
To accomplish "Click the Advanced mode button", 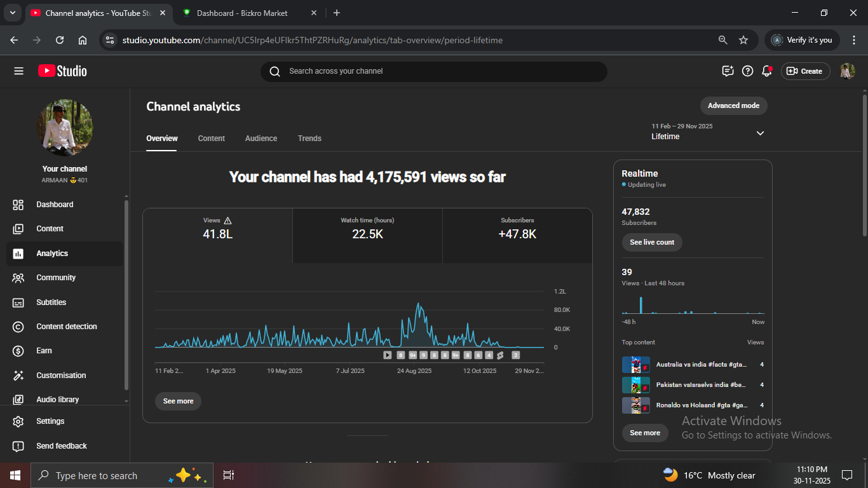I will [733, 105].
